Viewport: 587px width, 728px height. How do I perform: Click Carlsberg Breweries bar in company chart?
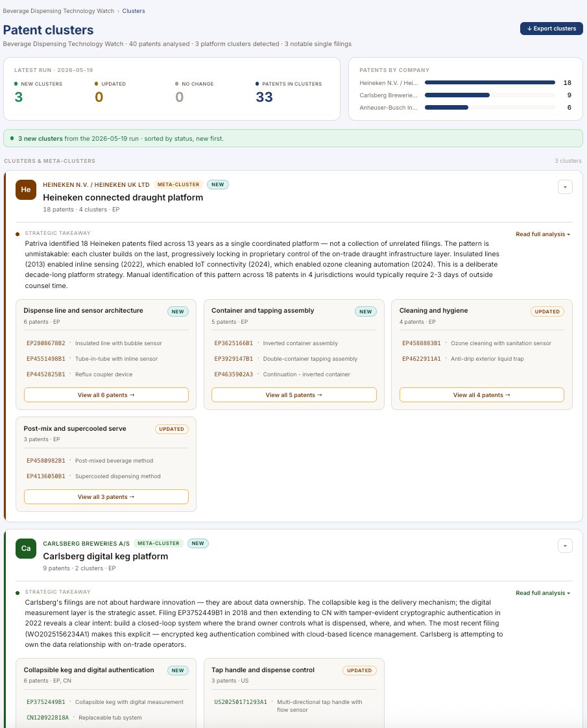pos(457,95)
